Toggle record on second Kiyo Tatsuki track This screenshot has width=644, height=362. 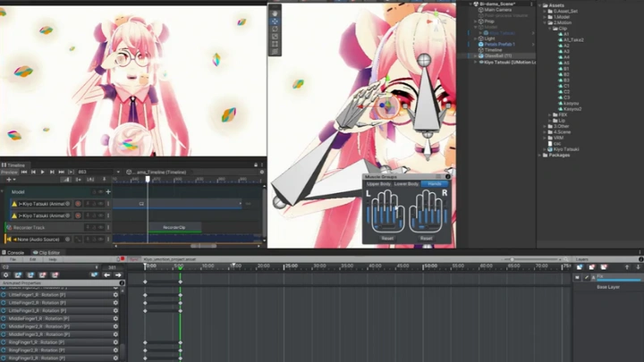point(78,215)
